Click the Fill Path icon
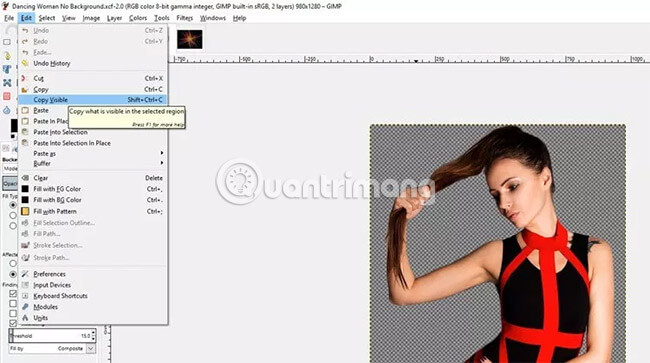This screenshot has width=650, height=363. (25, 234)
